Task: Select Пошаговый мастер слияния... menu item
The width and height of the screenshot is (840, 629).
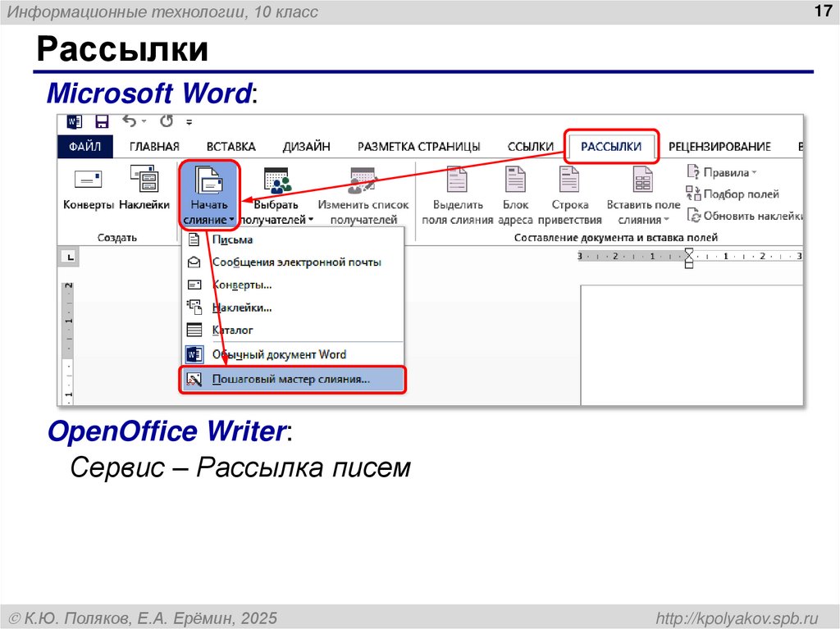Action: (x=293, y=380)
